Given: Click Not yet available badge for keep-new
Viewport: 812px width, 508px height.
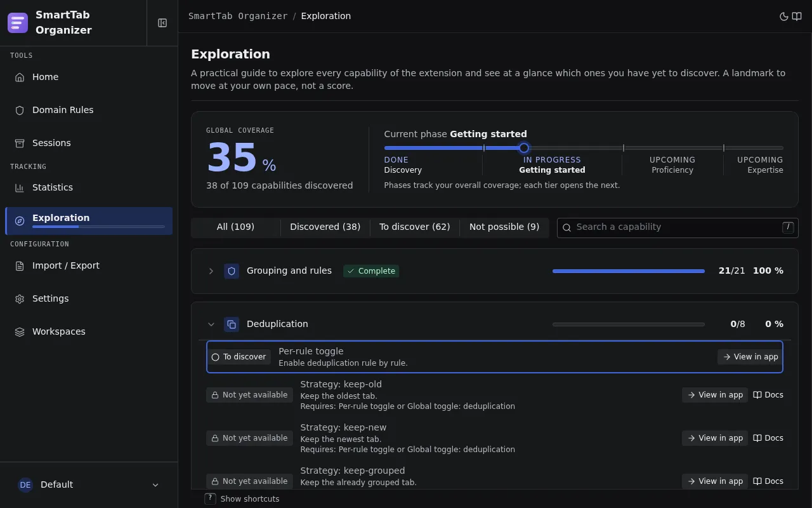Looking at the screenshot, I should click(x=249, y=438).
